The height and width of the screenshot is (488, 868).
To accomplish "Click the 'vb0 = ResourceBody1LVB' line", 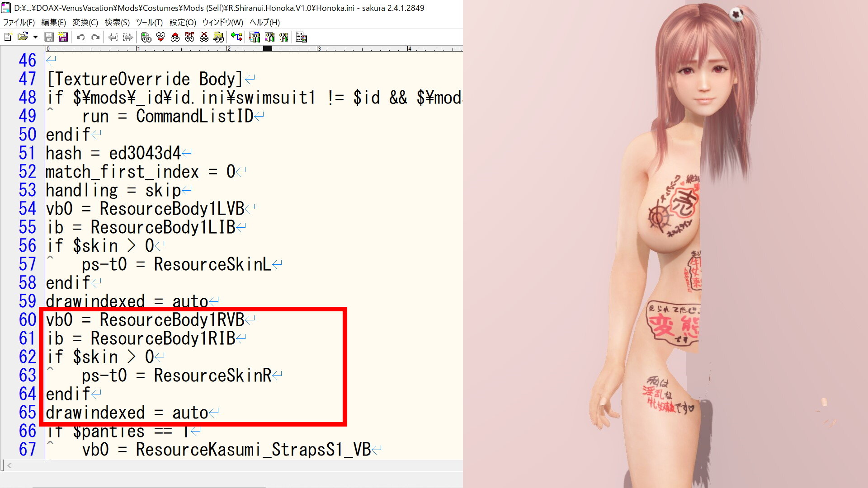I will pyautogui.click(x=145, y=209).
